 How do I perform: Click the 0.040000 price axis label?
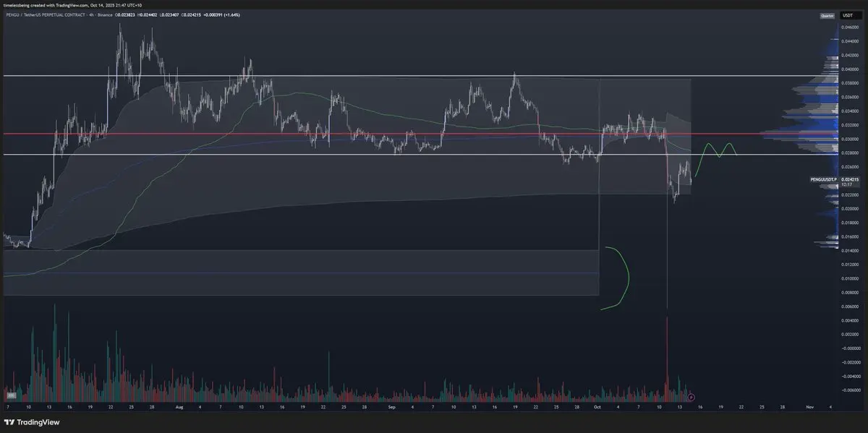tap(850, 69)
